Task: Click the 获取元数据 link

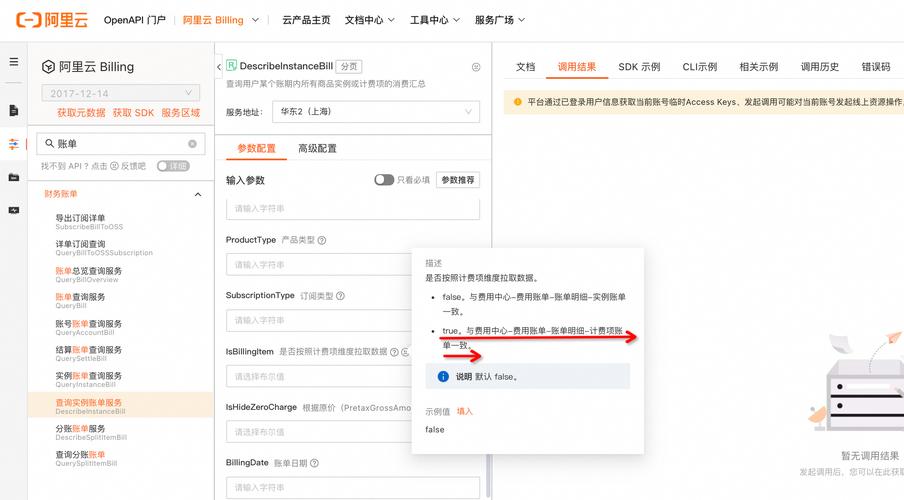Action: (x=81, y=113)
